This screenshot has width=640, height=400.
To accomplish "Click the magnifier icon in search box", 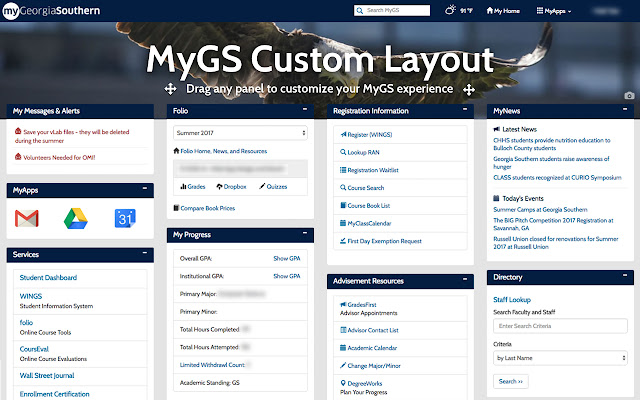I will pyautogui.click(x=360, y=11).
